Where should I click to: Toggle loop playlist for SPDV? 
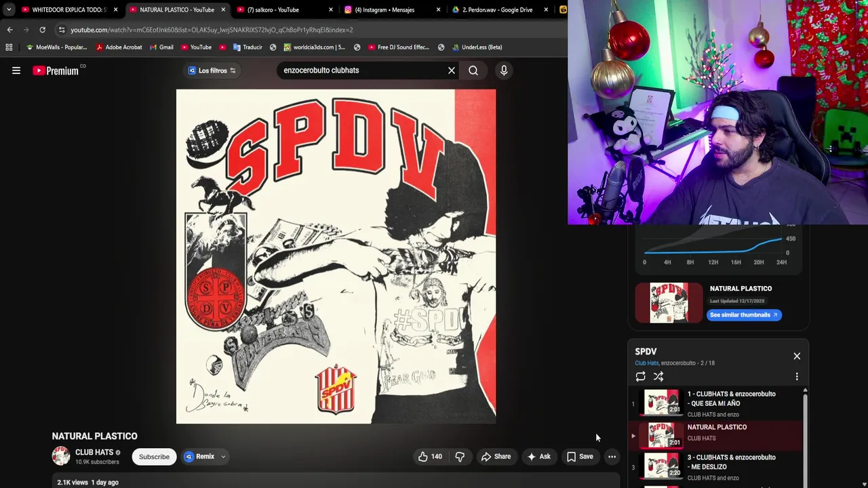641,377
